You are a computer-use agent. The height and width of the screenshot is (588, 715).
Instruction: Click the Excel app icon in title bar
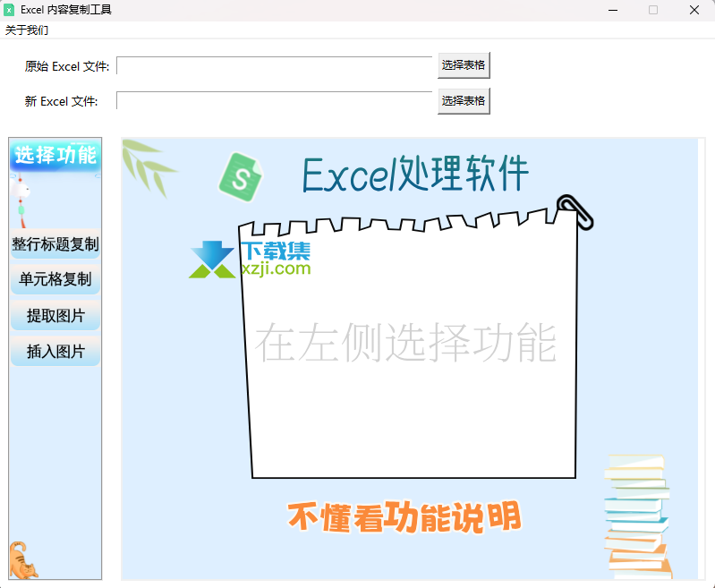click(x=9, y=10)
